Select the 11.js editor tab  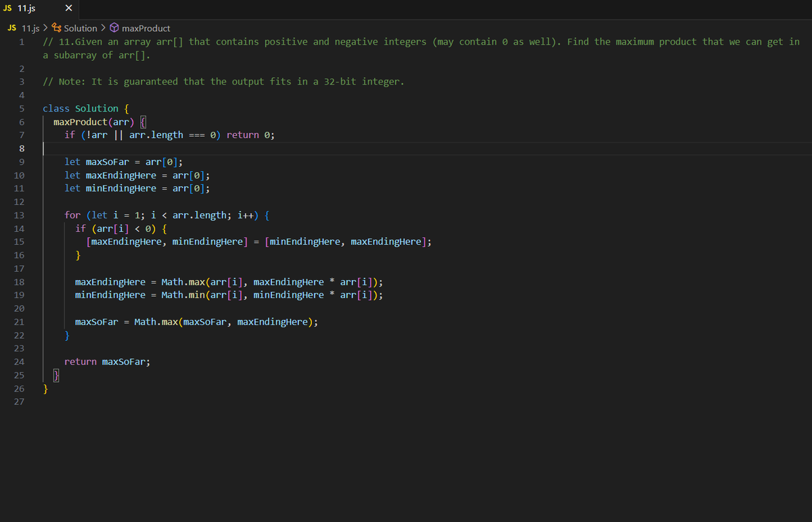click(x=39, y=9)
